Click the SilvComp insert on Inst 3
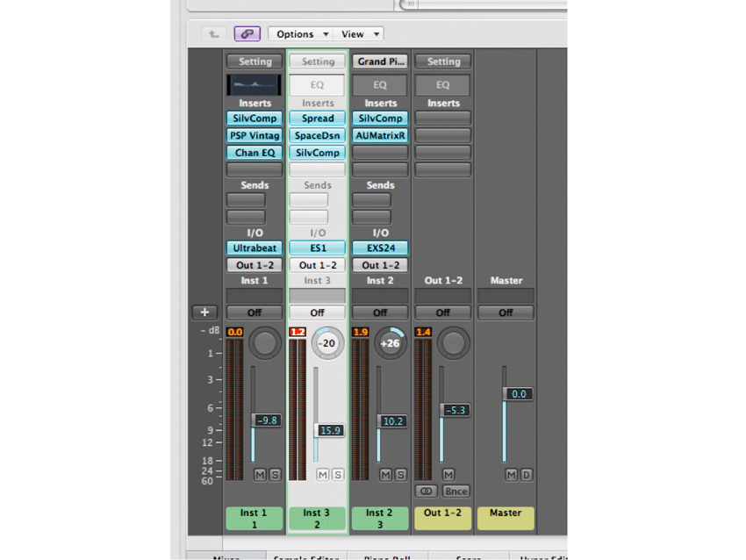 [x=318, y=152]
